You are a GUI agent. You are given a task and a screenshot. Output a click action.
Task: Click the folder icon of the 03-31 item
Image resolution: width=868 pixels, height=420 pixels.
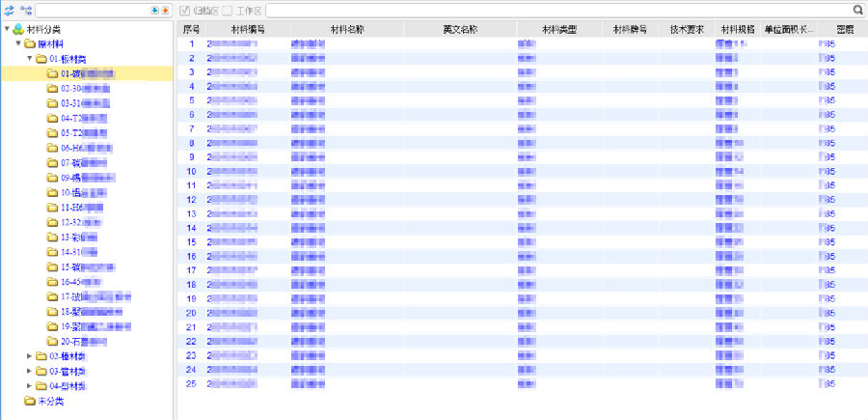click(52, 103)
